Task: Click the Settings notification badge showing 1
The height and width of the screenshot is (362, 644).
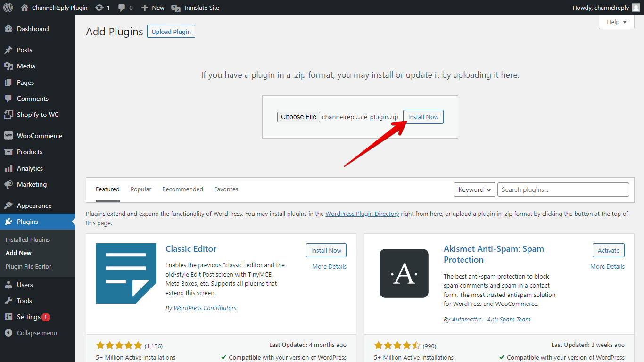Action: [46, 317]
